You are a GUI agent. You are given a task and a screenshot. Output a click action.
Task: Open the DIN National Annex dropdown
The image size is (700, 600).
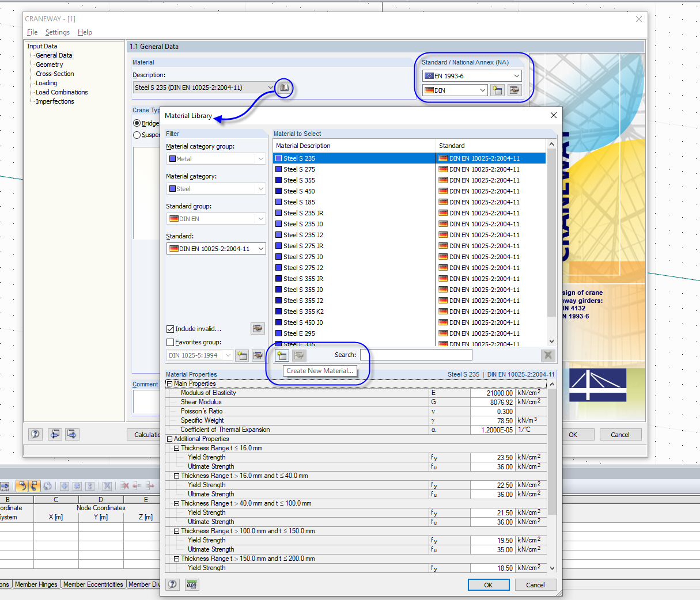click(x=482, y=90)
